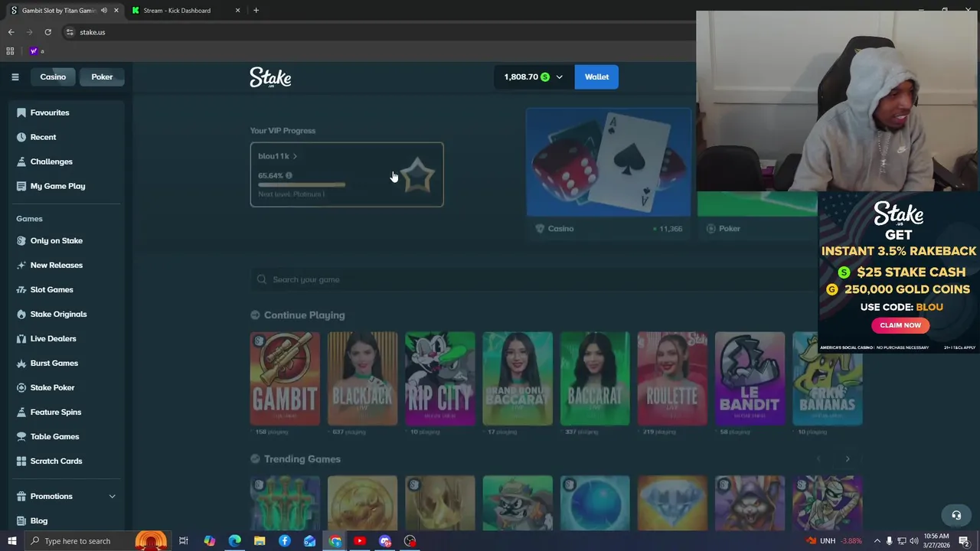980x551 pixels.
Task: Open the Blackjack live game thumbnail
Action: (363, 378)
